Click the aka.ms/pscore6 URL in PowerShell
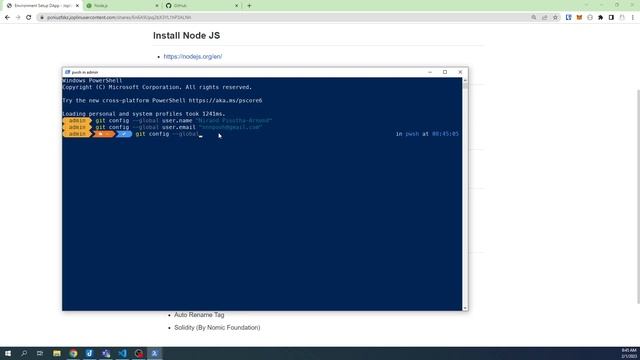Viewport: 640px width, 360px height. click(225, 100)
